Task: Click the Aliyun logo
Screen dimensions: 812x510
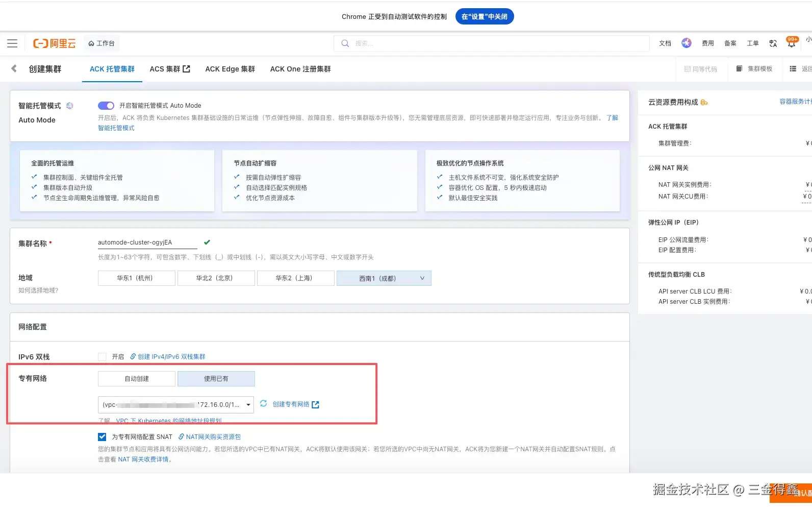Action: click(x=54, y=43)
